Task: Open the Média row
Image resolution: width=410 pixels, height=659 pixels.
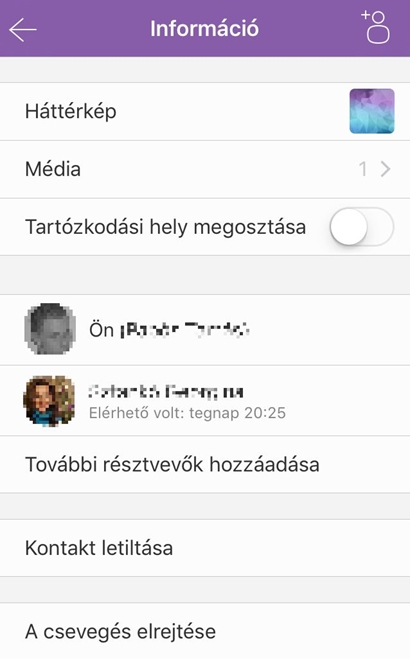Action: [205, 169]
